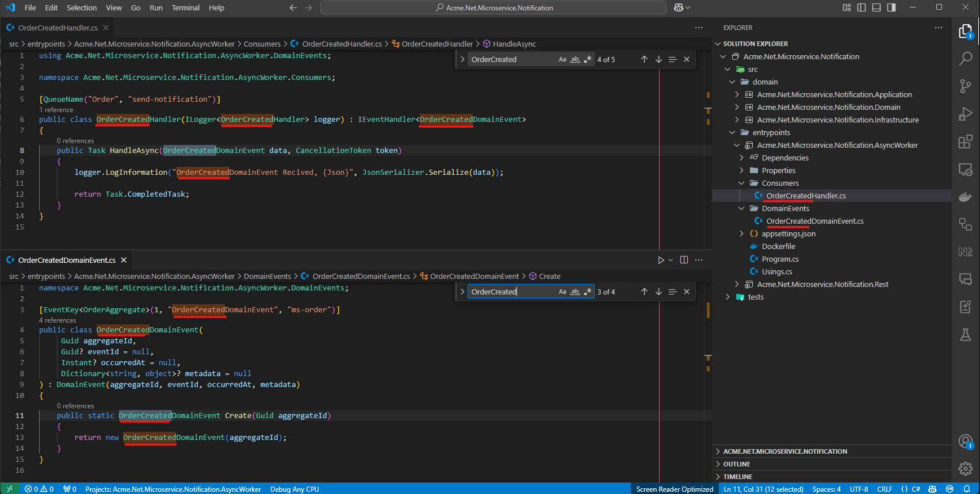980x494 pixels.
Task: Open the Help menu
Action: tap(217, 7)
